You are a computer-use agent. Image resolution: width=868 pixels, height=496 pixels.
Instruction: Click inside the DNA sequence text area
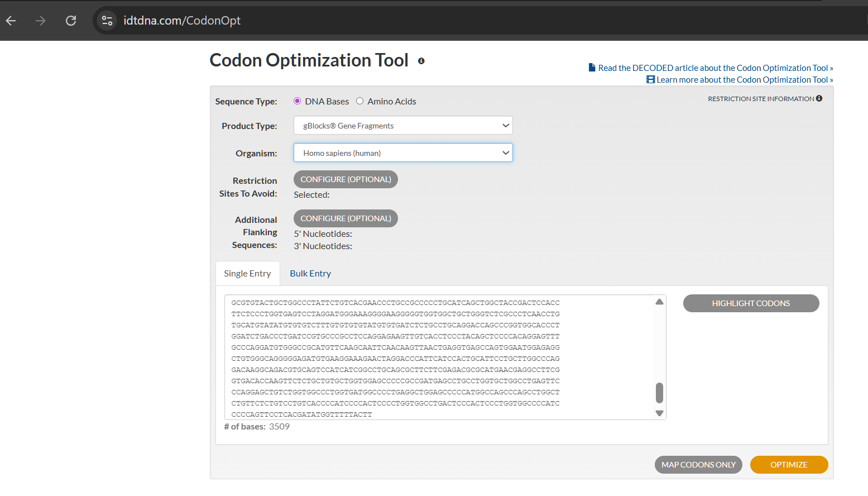point(435,357)
